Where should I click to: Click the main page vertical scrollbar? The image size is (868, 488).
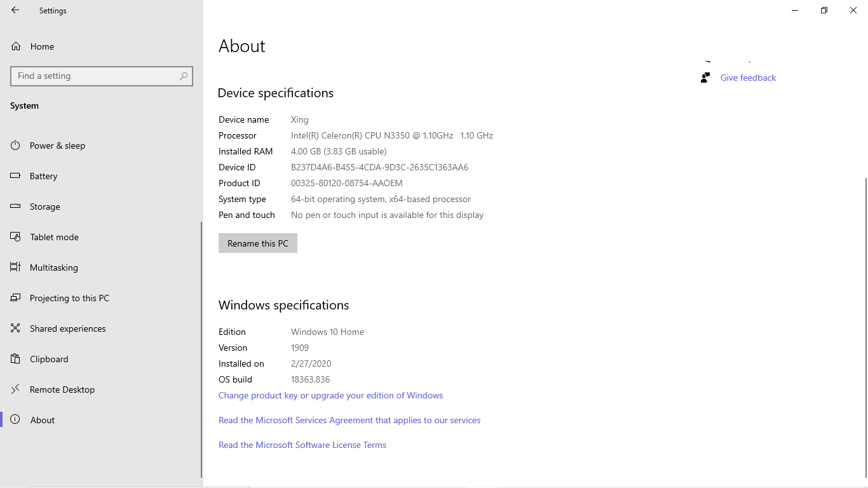point(865,327)
